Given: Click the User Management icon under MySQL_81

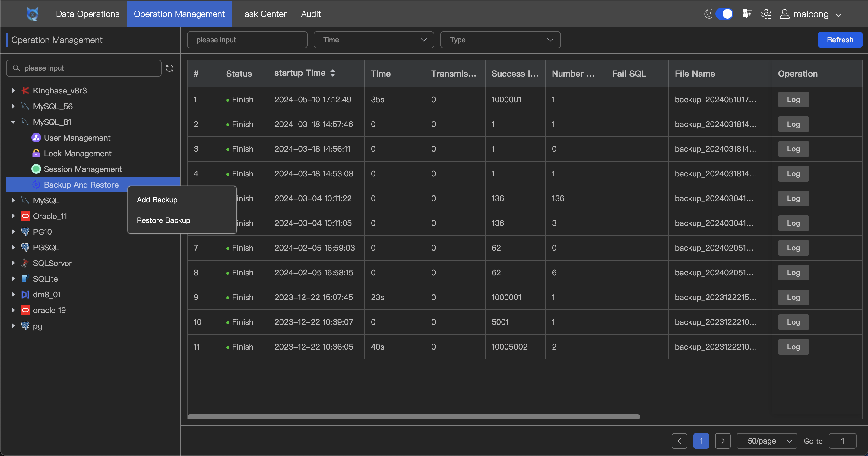Looking at the screenshot, I should click(x=36, y=138).
